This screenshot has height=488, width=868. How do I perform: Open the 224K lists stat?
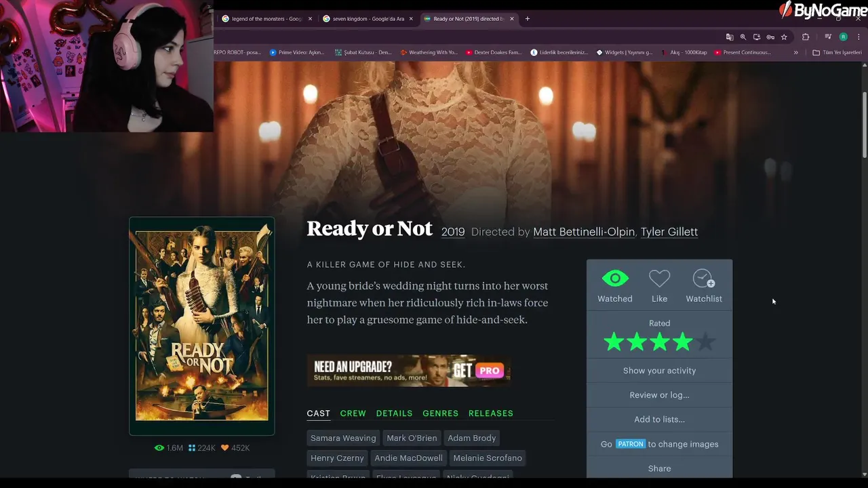point(201,448)
